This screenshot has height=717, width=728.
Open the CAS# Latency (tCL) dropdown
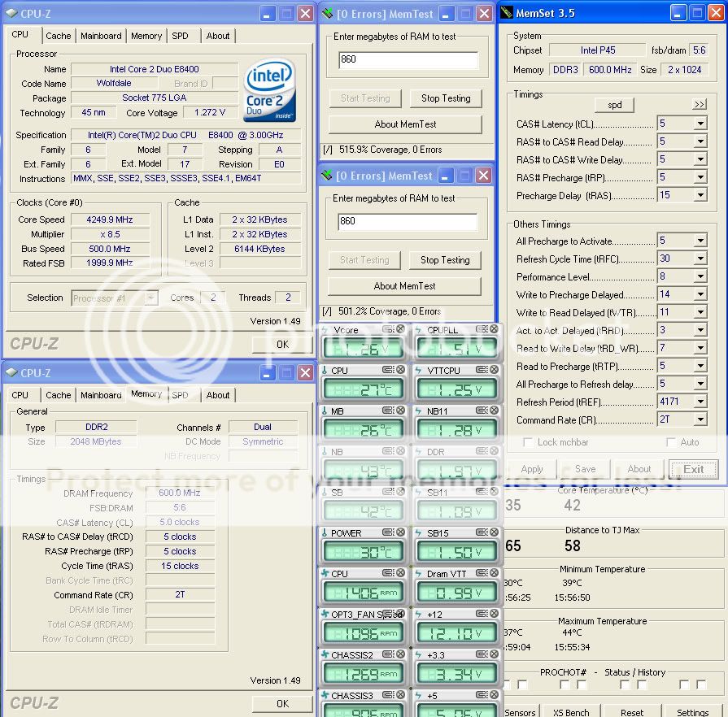[700, 124]
